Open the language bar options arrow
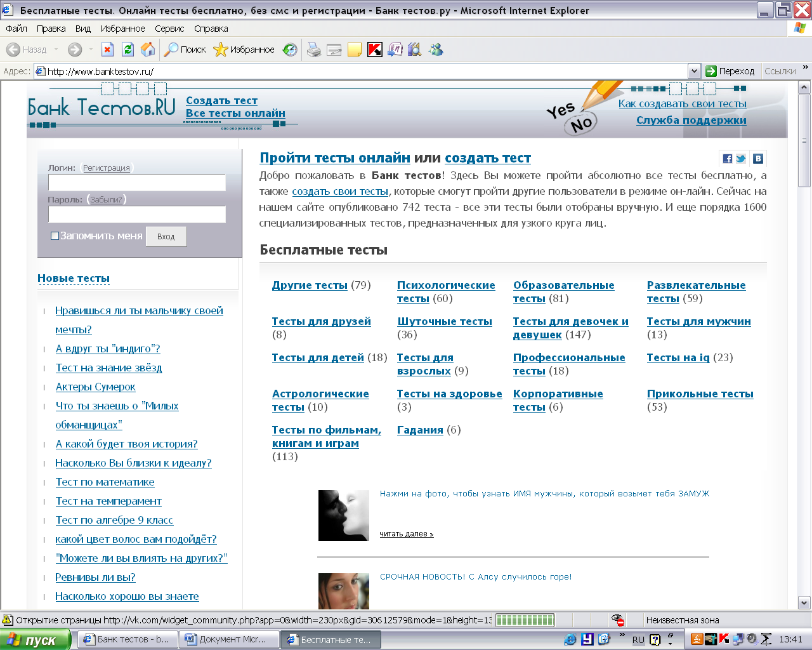The image size is (812, 650). [670, 643]
